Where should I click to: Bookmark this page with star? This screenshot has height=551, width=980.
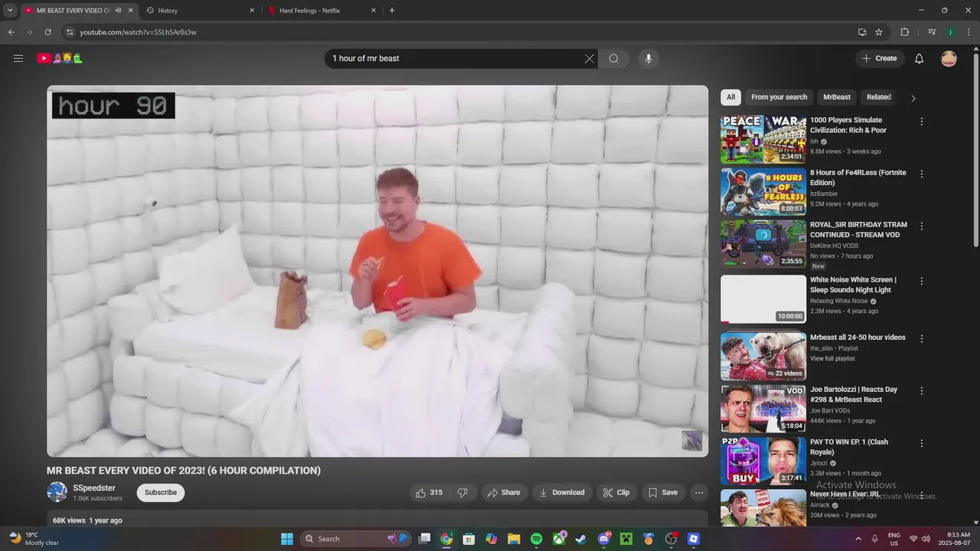point(879,32)
